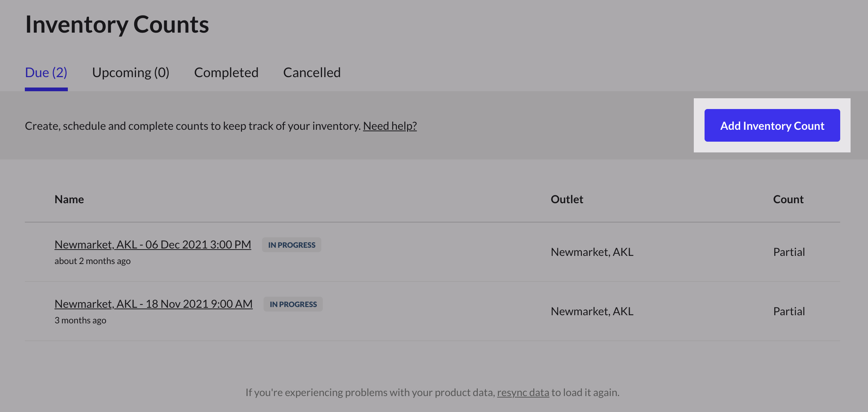Open Newmarket, AKL - 18 Nov 2021 count
The height and width of the screenshot is (412, 868).
click(153, 304)
